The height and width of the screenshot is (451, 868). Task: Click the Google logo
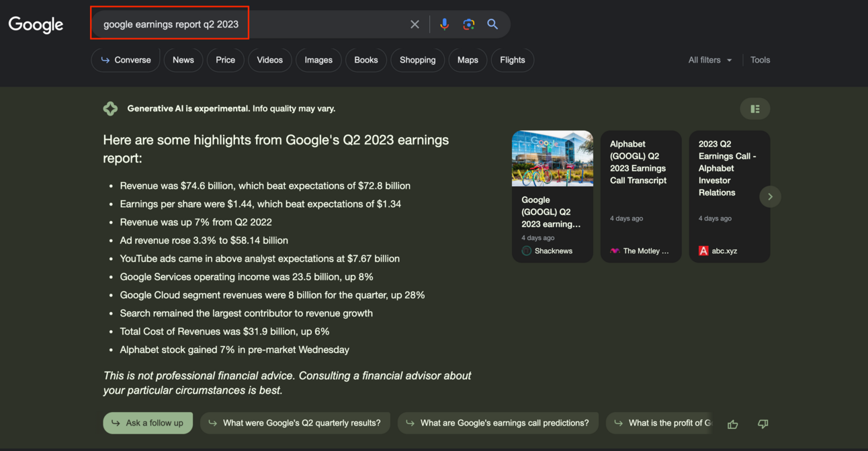click(36, 25)
